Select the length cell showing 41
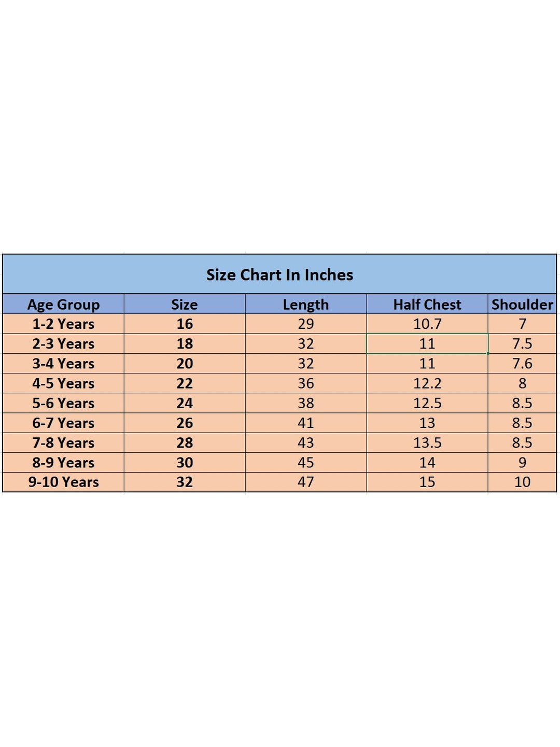560x747 pixels. [305, 423]
